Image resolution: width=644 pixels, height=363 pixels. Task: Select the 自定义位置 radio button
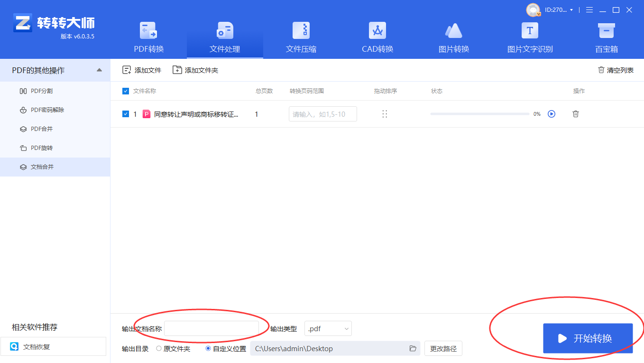coord(208,348)
